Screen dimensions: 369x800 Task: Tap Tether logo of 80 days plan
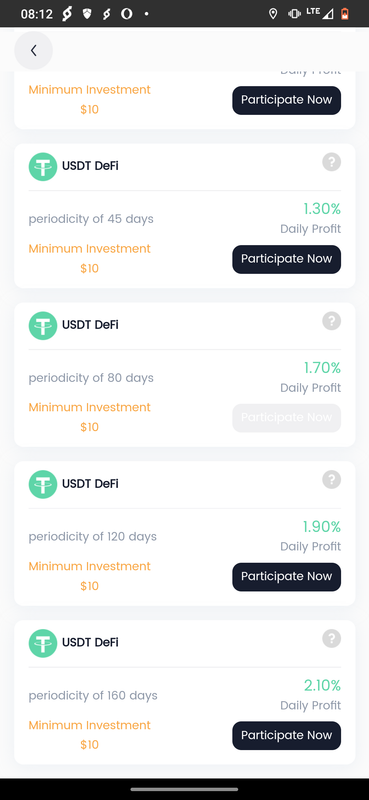[x=43, y=325]
